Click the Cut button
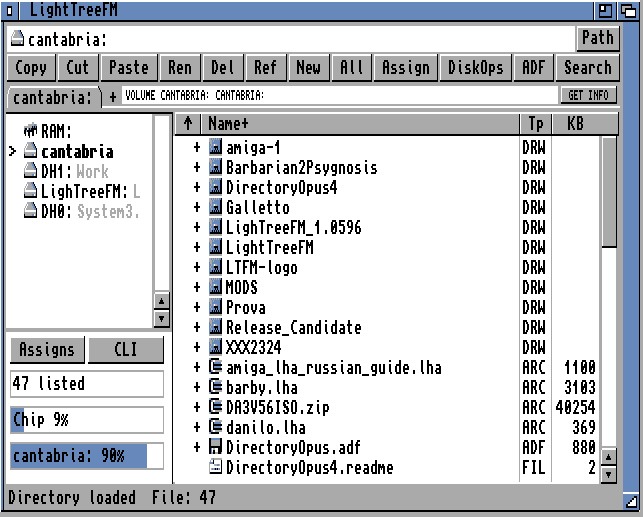643x517 pixels. tap(78, 68)
